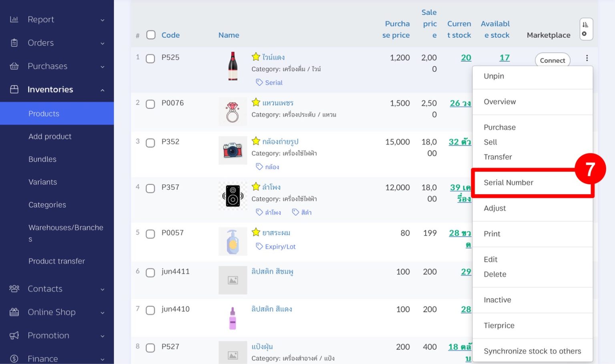The height and width of the screenshot is (364, 615).
Task: Open the wine bottle product image
Action: tap(233, 66)
